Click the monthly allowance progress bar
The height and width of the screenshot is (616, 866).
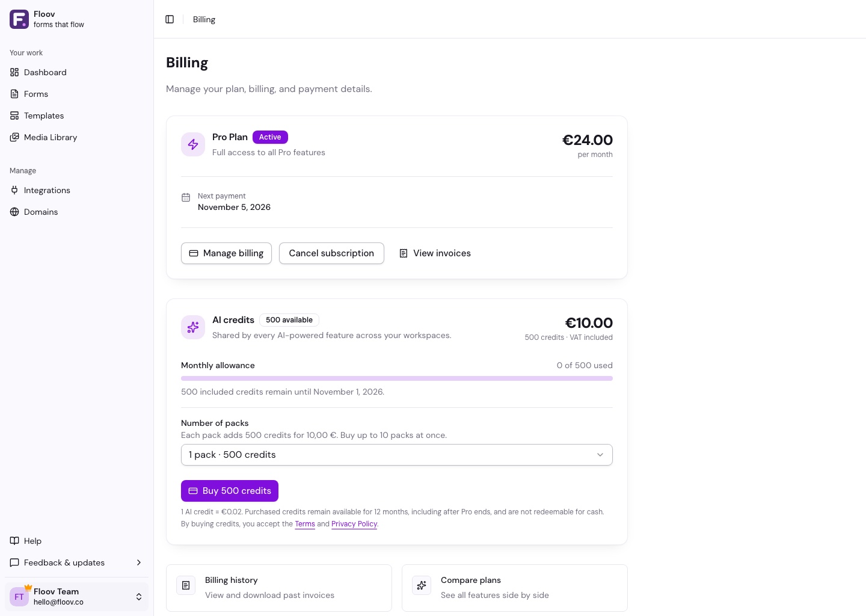pyautogui.click(x=397, y=378)
